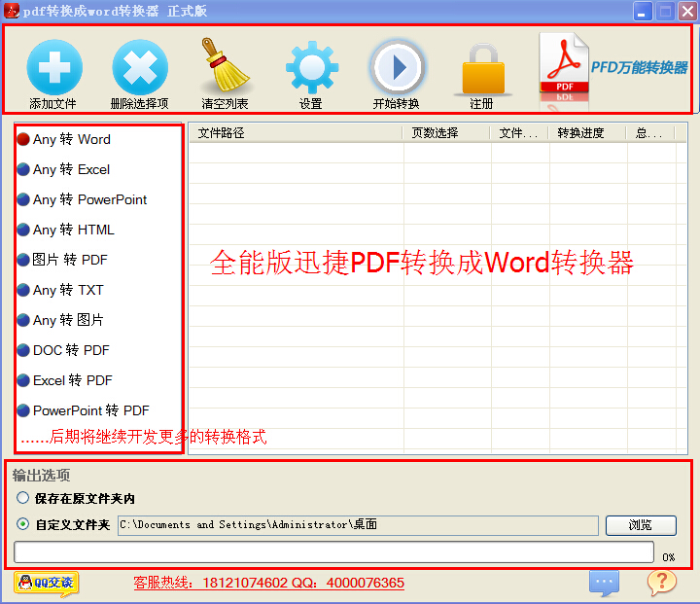The width and height of the screenshot is (700, 604).
Task: Click the conversion progress bar
Action: [x=333, y=552]
